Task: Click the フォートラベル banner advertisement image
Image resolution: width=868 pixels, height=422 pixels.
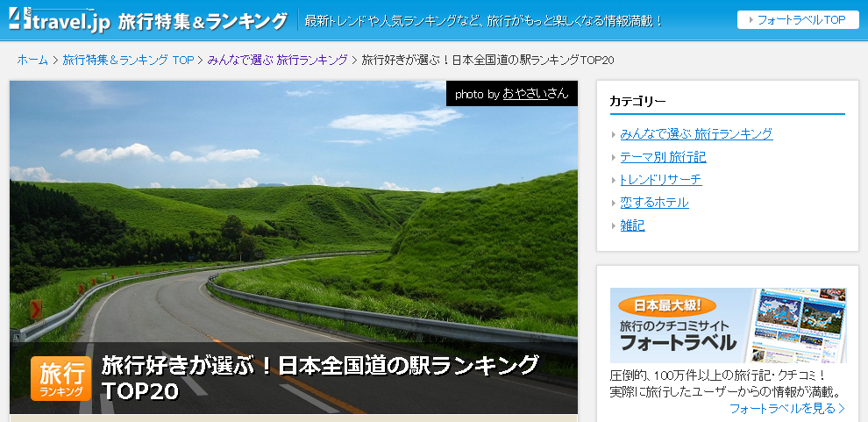Action: 728,325
